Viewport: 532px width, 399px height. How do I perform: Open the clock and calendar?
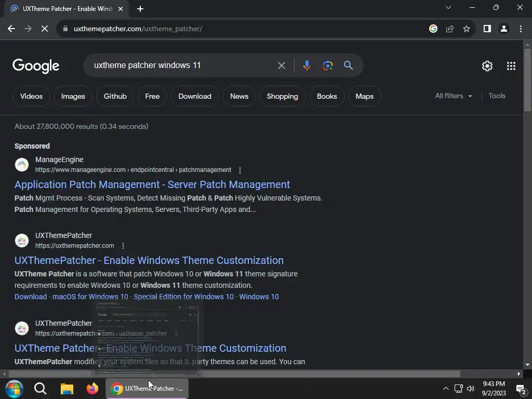coord(494,389)
